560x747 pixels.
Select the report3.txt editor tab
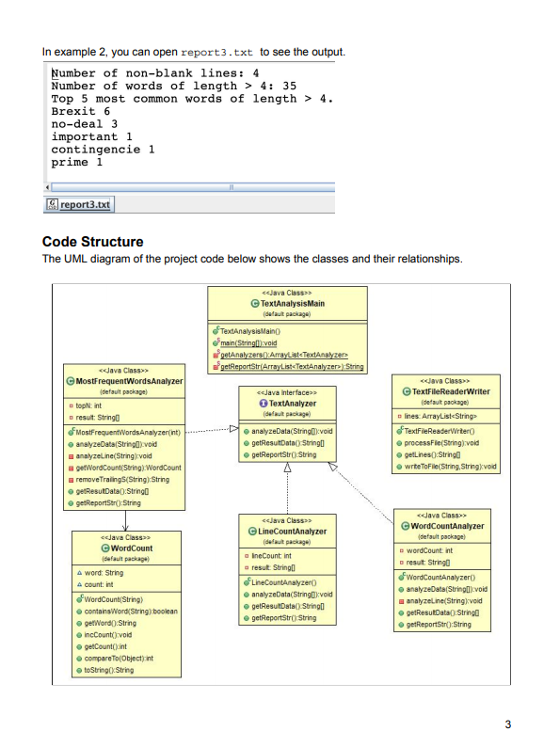coord(79,204)
